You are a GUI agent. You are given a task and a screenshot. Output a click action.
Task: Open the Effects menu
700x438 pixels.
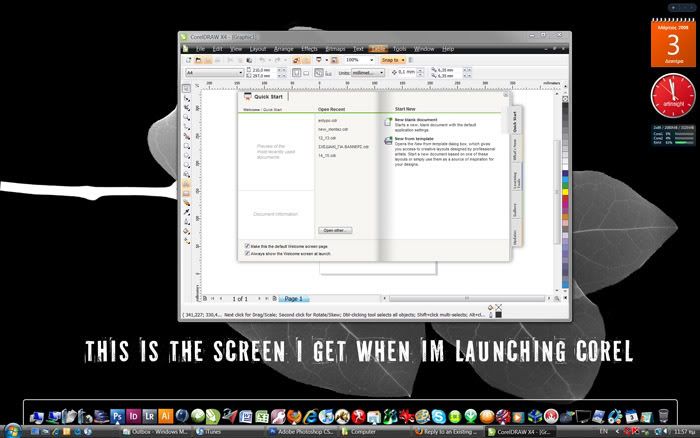(309, 49)
